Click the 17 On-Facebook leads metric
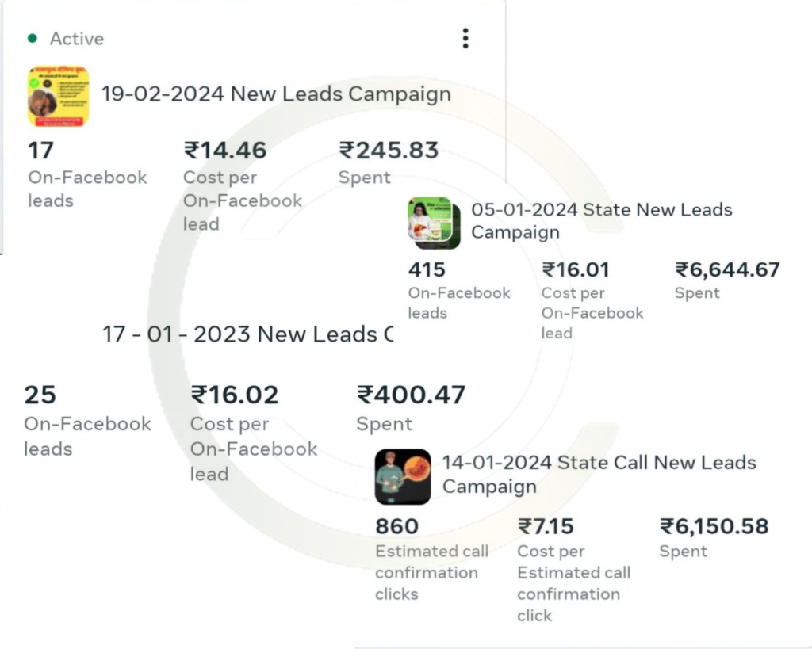The height and width of the screenshot is (649, 812). [40, 150]
